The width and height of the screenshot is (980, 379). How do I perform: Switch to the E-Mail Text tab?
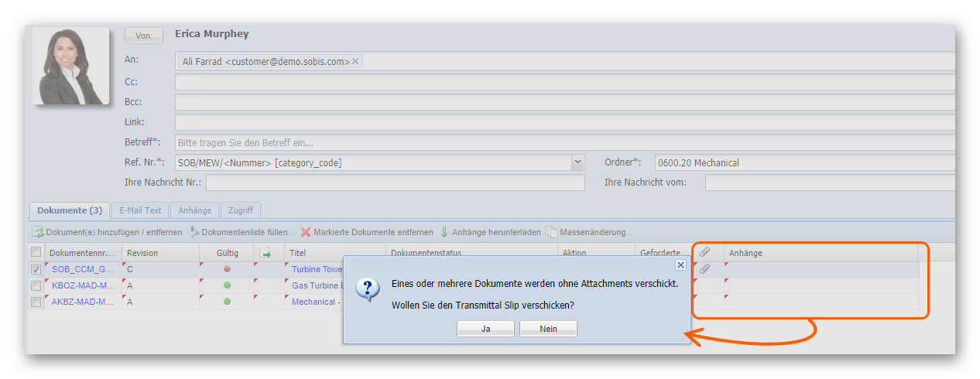pyautogui.click(x=141, y=210)
